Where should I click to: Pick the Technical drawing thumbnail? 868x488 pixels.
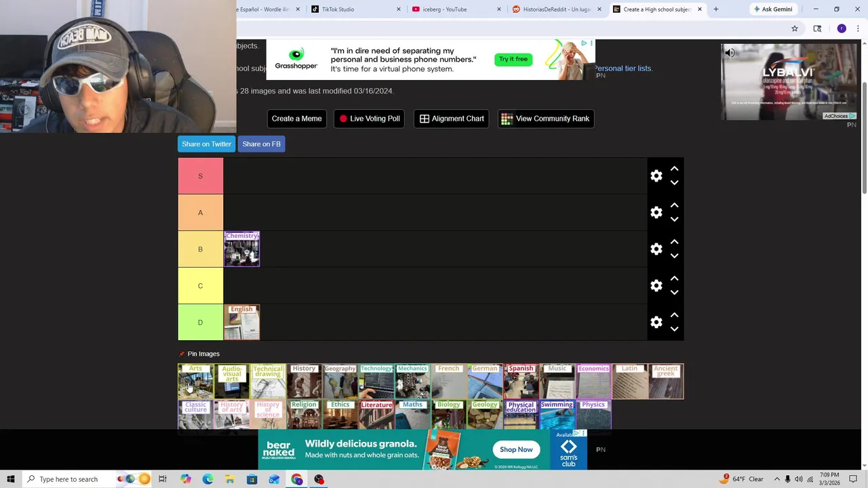click(x=268, y=381)
